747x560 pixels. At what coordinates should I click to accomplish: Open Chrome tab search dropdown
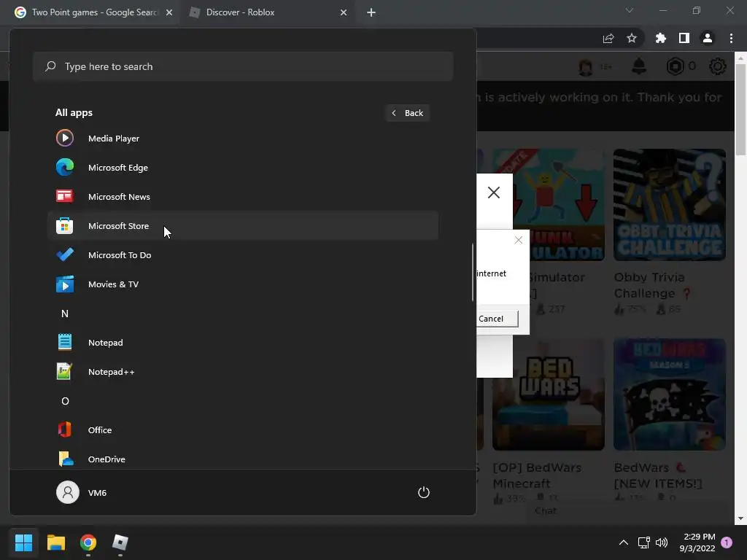(x=630, y=10)
